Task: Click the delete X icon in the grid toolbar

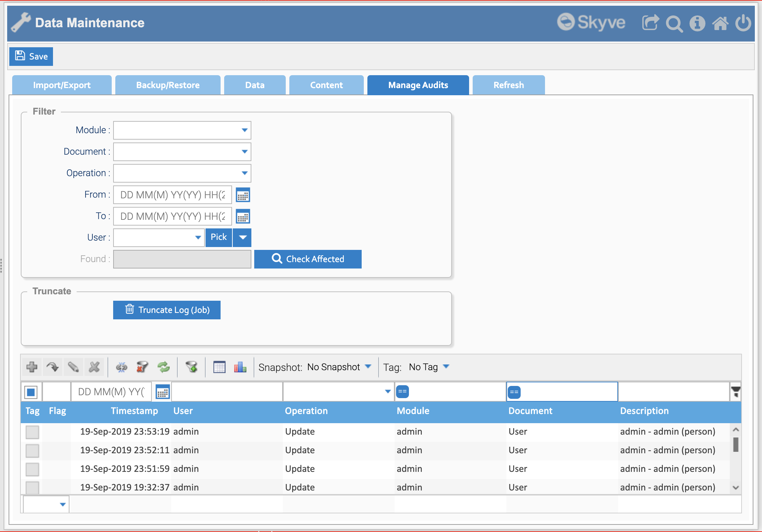Action: tap(94, 367)
